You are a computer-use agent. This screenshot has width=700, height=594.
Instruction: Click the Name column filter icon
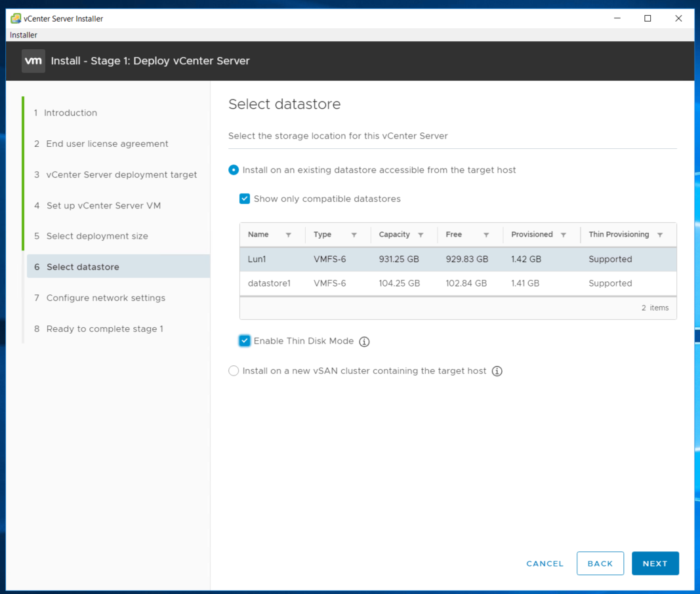pyautogui.click(x=288, y=235)
